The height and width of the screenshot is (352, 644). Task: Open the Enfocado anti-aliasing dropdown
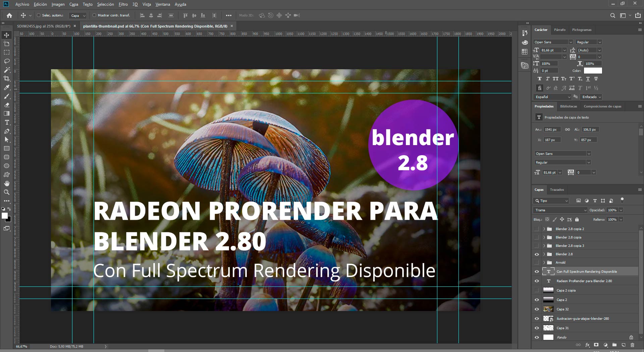591,97
